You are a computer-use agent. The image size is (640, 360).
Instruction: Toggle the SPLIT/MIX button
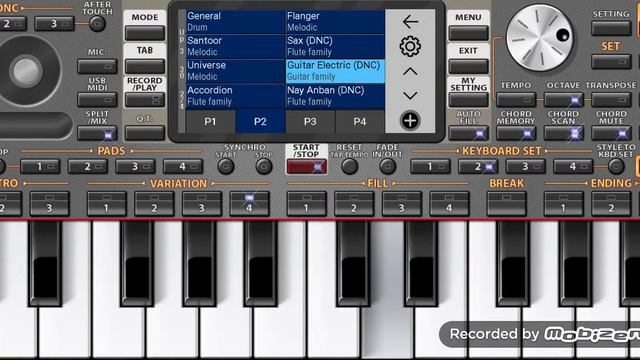point(97,133)
